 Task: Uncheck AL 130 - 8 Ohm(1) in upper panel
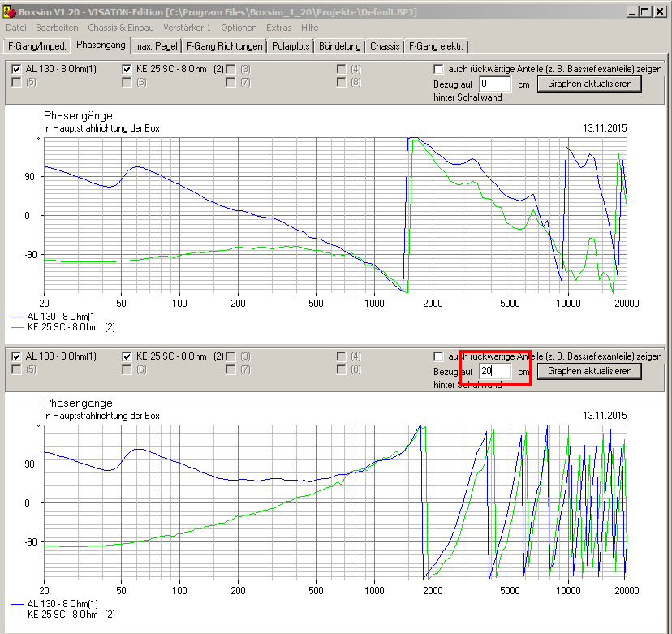[x=17, y=69]
